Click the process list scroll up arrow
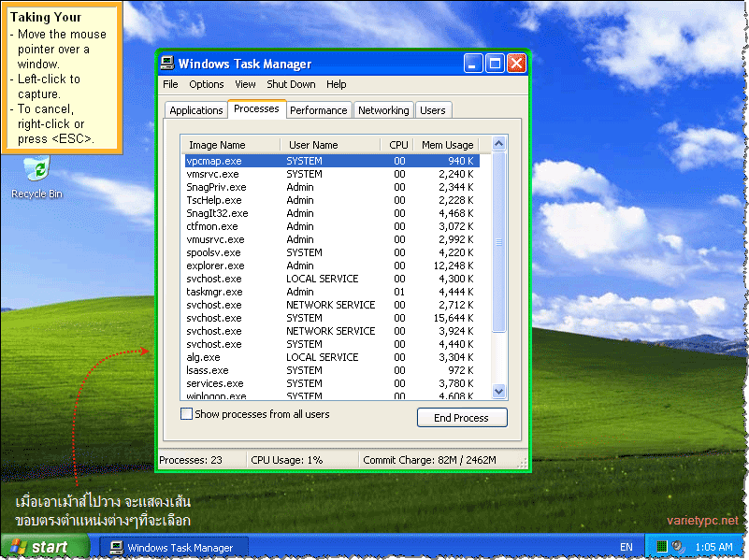The image size is (749, 560). point(498,144)
